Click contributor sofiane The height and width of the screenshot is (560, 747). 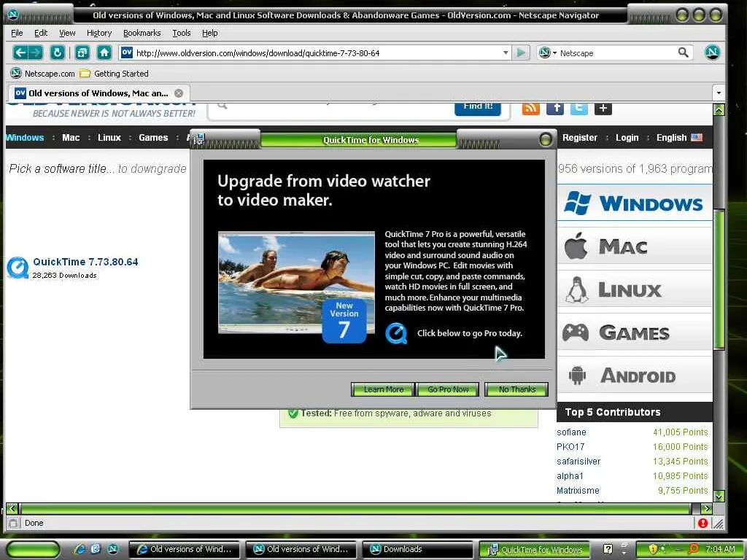point(571,432)
